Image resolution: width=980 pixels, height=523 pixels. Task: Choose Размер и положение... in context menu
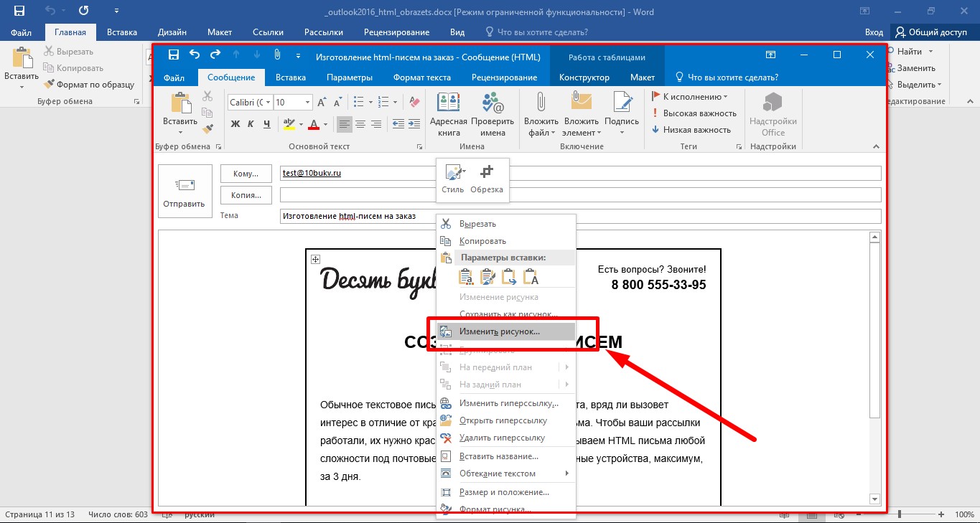506,492
